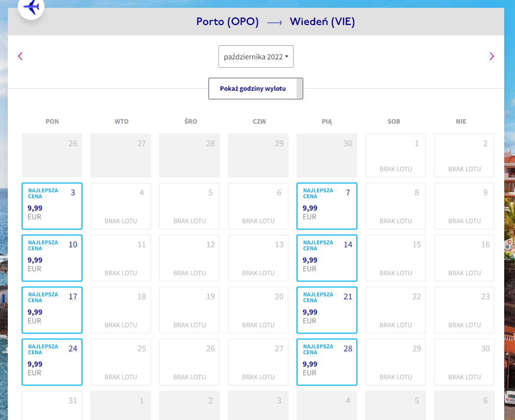Choose the 9,99 EUR fare on October 24
515x420 pixels.
[x=52, y=362]
